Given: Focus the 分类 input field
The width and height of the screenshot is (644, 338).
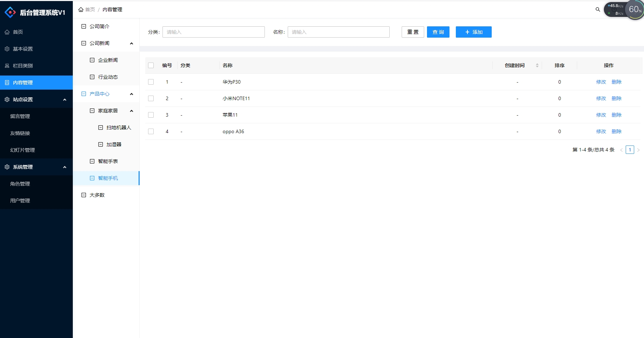Looking at the screenshot, I should [213, 32].
